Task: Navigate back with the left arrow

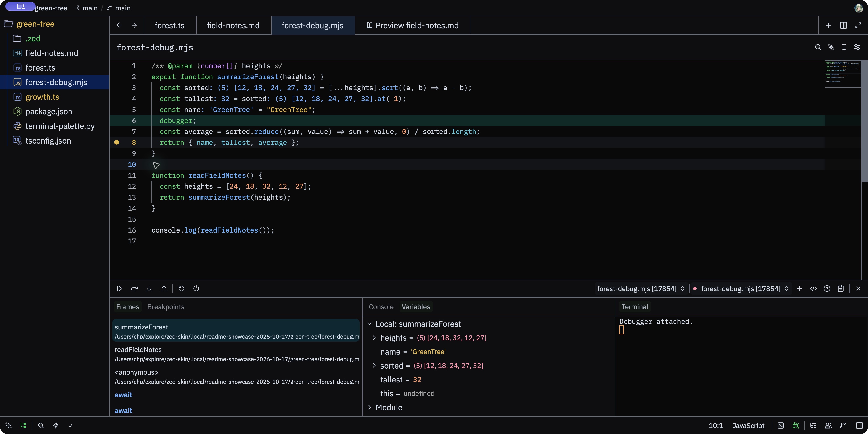Action: 119,25
